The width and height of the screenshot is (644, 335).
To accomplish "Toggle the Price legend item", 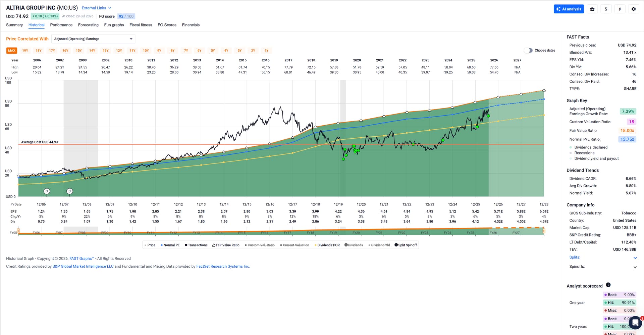I will coord(150,245).
